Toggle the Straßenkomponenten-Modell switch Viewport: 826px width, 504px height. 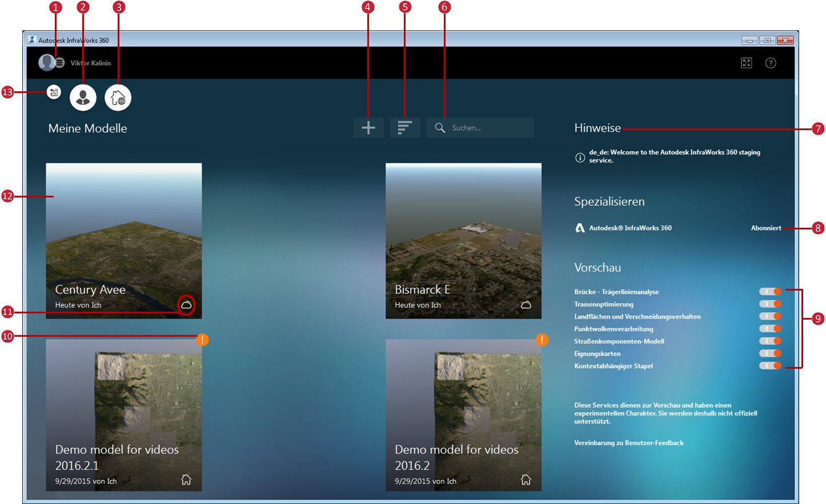coord(770,341)
